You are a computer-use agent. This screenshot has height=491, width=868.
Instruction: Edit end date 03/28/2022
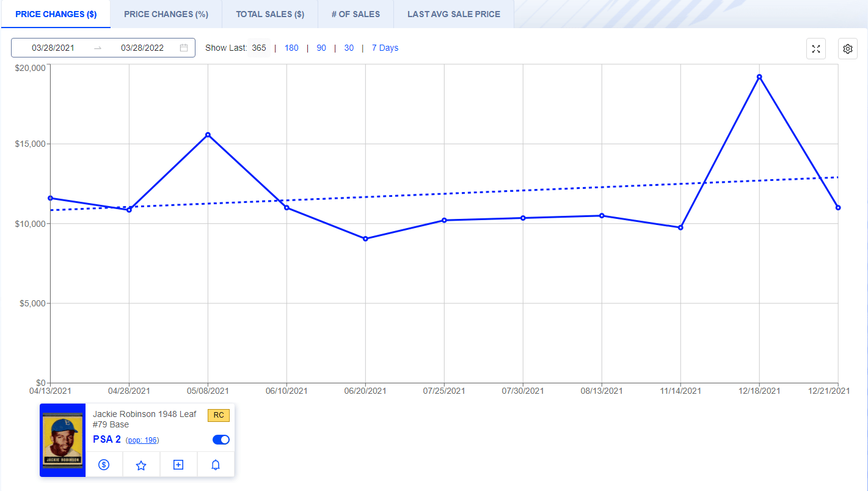(x=142, y=48)
